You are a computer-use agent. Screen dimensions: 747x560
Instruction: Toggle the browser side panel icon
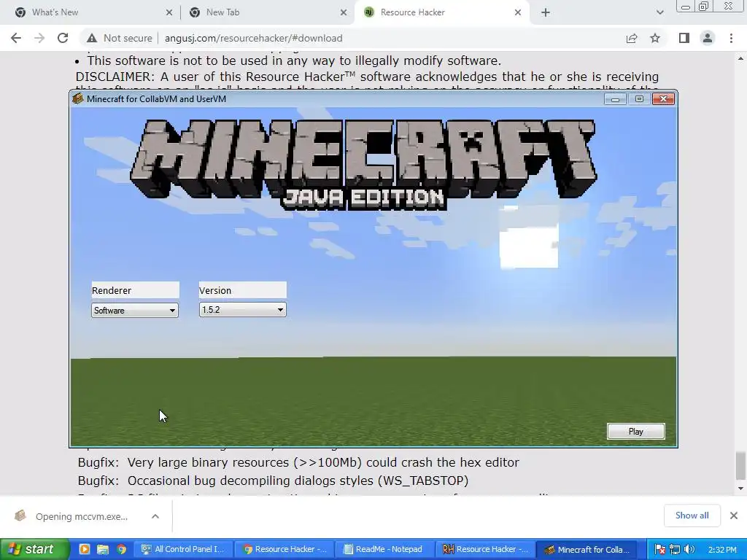click(x=684, y=38)
